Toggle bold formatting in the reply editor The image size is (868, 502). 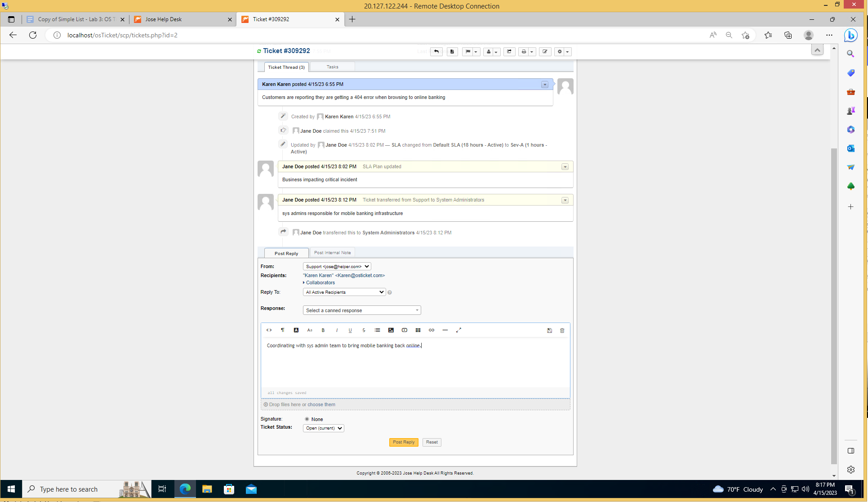tap(323, 330)
